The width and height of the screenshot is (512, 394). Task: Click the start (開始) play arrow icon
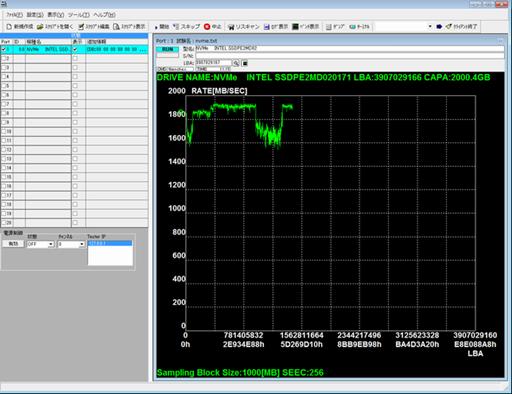pos(156,27)
